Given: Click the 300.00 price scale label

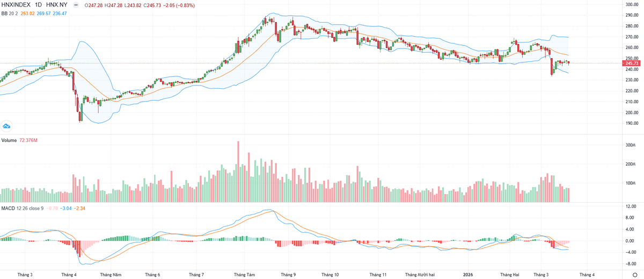Looking at the screenshot, I should (632, 4).
